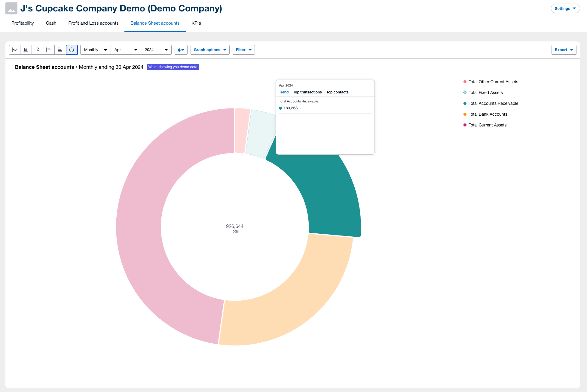Open the Monthly period dropdown
The width and height of the screenshot is (587, 392).
(x=95, y=50)
